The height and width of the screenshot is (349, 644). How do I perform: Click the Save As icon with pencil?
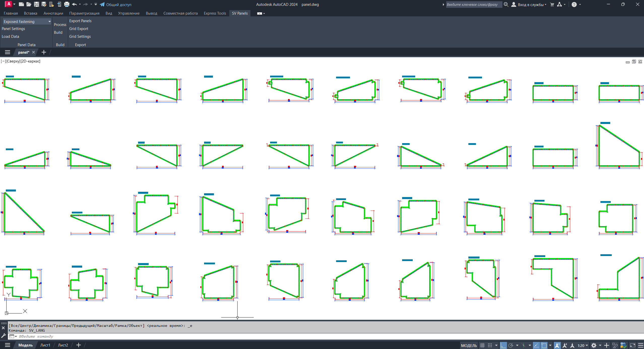[44, 4]
